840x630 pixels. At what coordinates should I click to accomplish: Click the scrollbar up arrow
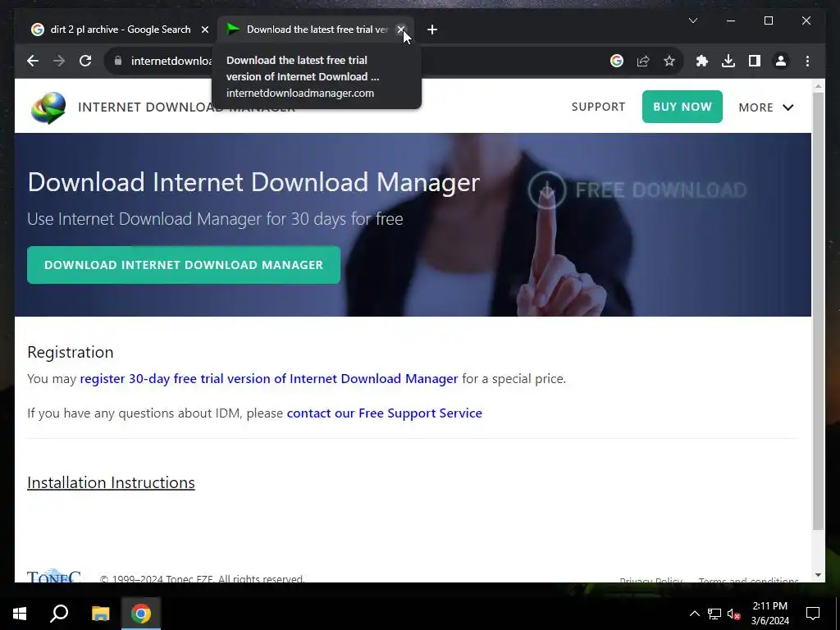coord(818,85)
